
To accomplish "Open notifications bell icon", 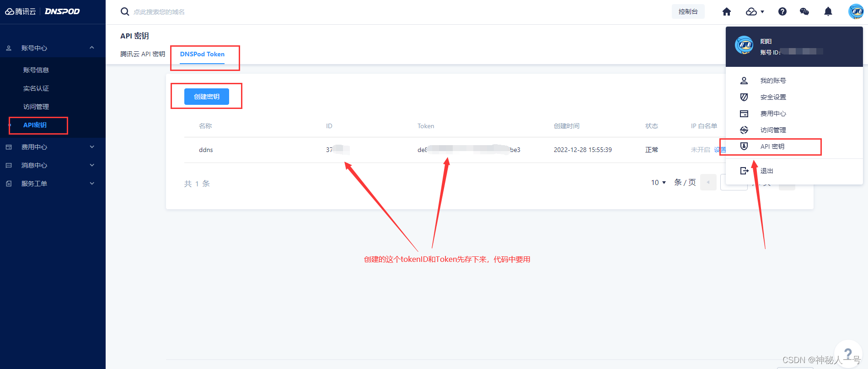I will (828, 11).
